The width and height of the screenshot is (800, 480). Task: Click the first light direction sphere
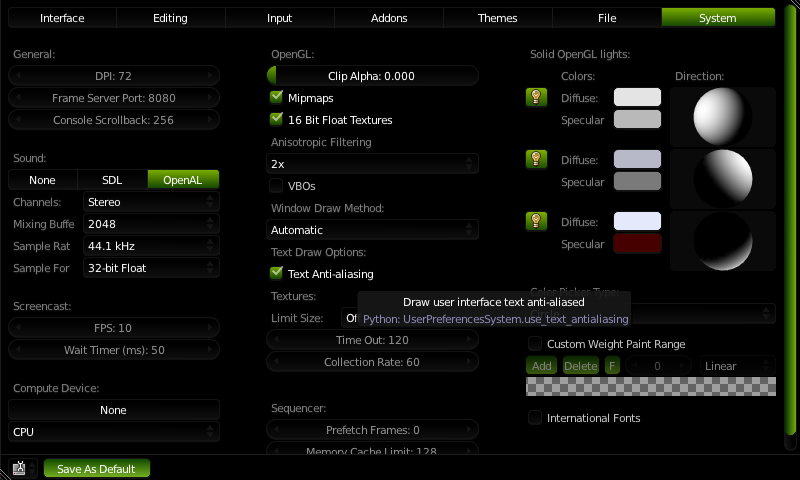click(722, 116)
